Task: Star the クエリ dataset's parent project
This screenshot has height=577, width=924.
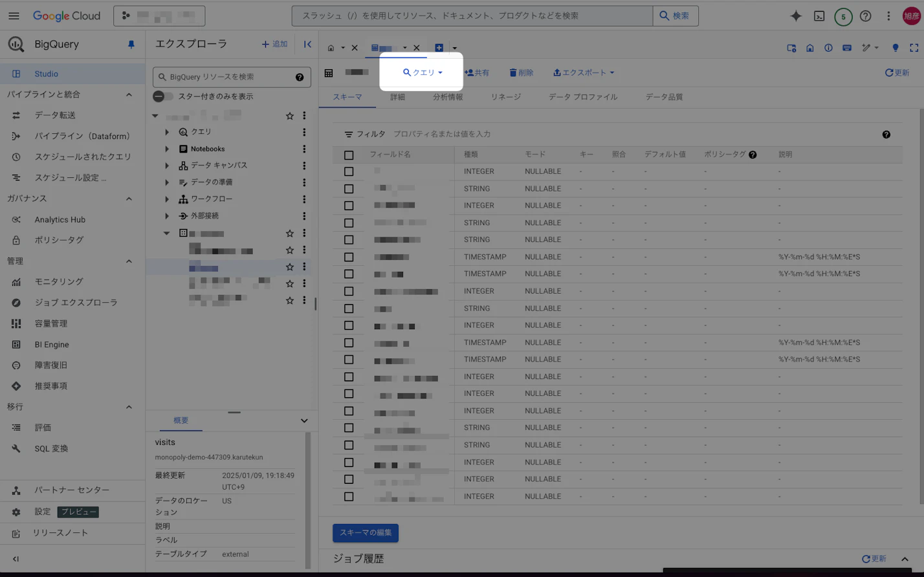Action: (289, 116)
